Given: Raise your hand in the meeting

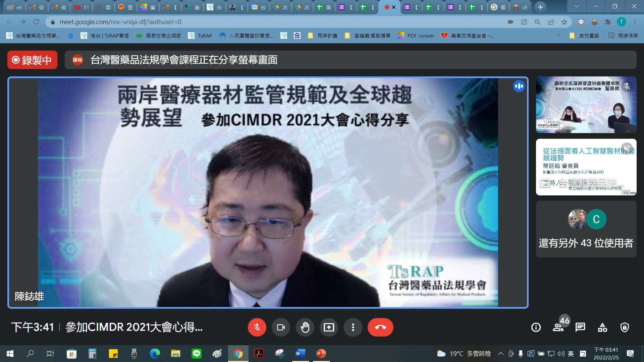Looking at the screenshot, I should point(305,327).
